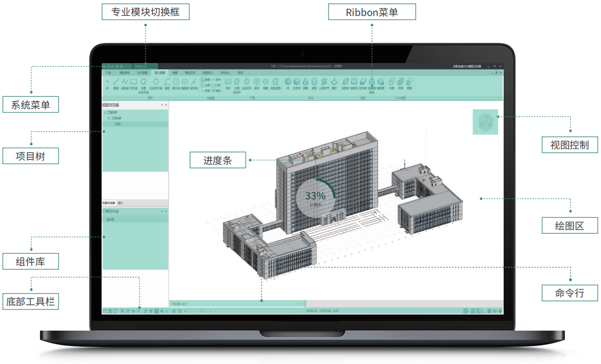This screenshot has width=601, height=364.
Task: Activate the pan hand tool in bottom toolbar
Action: pos(128,311)
